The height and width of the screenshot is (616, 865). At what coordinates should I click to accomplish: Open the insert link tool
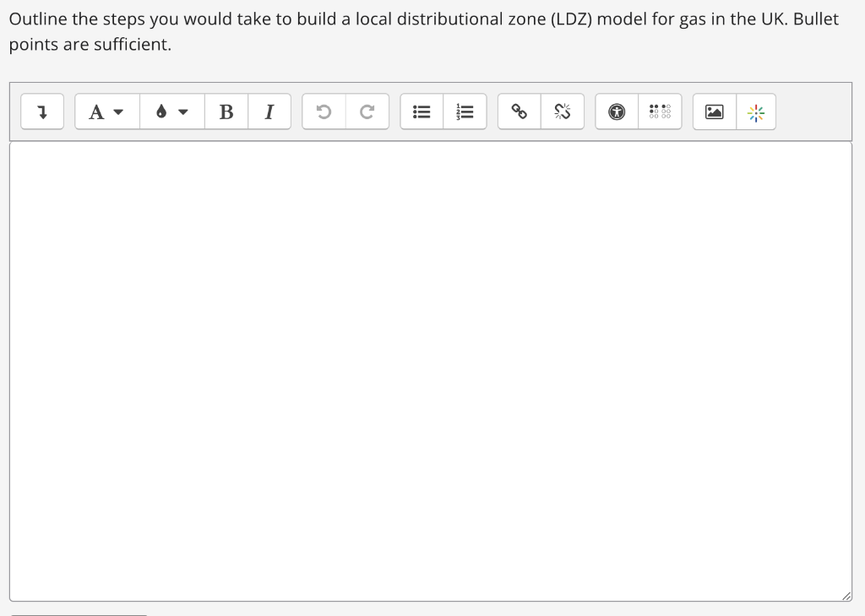tap(518, 111)
